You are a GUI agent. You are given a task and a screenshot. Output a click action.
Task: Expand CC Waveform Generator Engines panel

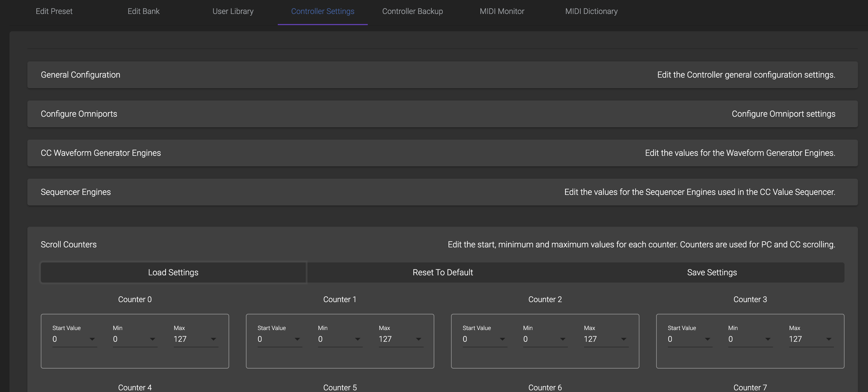coord(442,153)
